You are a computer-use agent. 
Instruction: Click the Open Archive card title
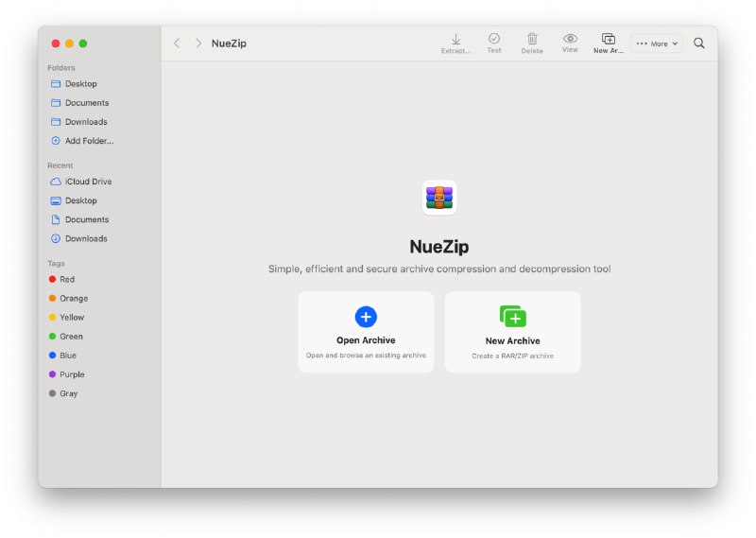point(366,340)
